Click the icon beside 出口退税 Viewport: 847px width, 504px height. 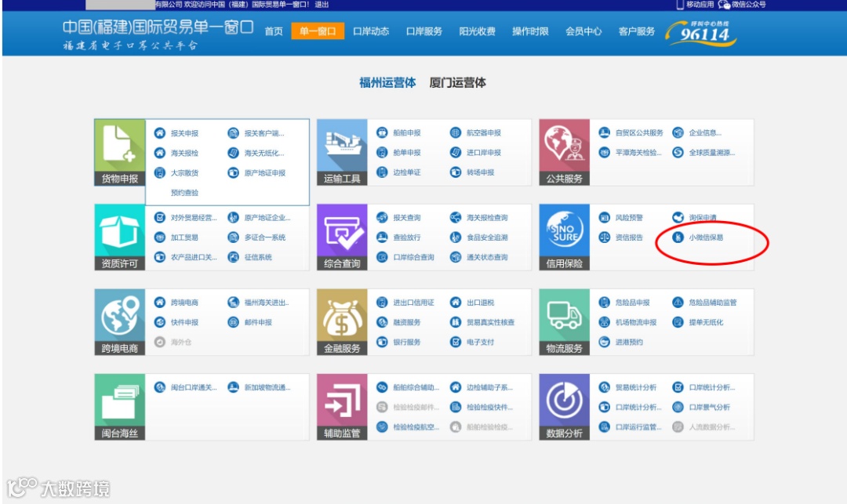pos(456,303)
